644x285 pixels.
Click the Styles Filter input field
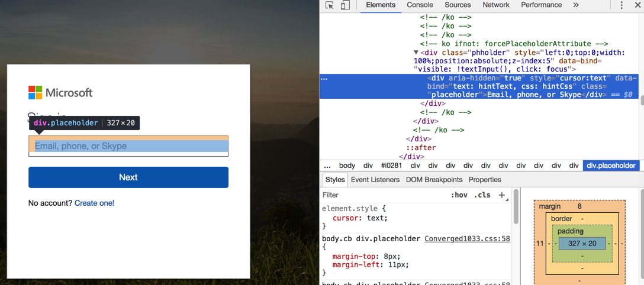[384, 195]
